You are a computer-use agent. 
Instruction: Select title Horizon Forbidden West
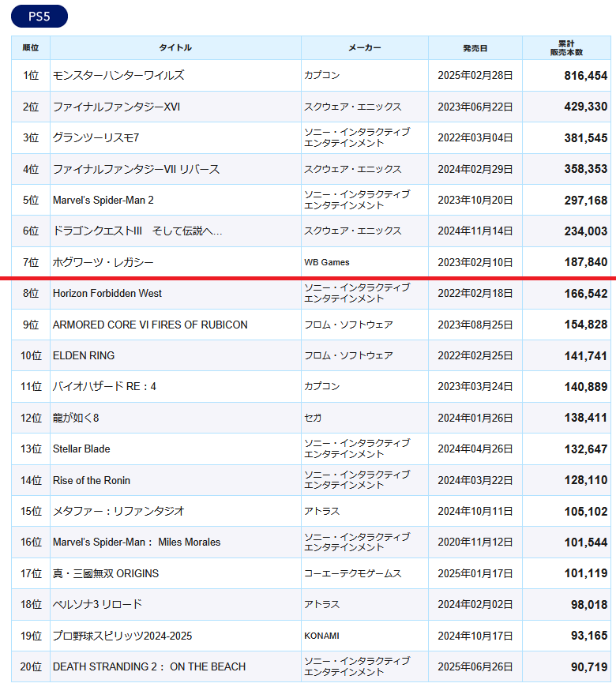point(107,293)
